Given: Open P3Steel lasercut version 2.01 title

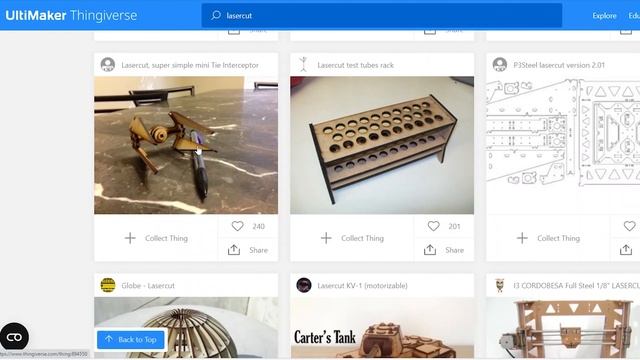Looking at the screenshot, I should pyautogui.click(x=559, y=65).
